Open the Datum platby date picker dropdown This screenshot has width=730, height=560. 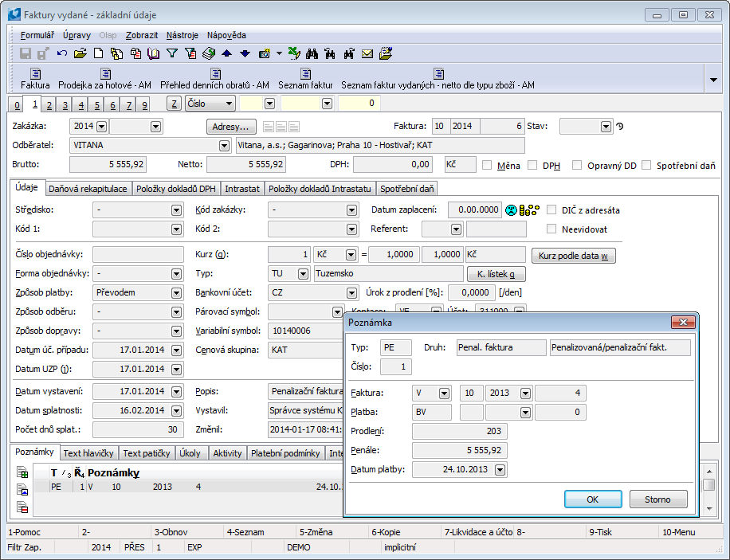click(499, 470)
